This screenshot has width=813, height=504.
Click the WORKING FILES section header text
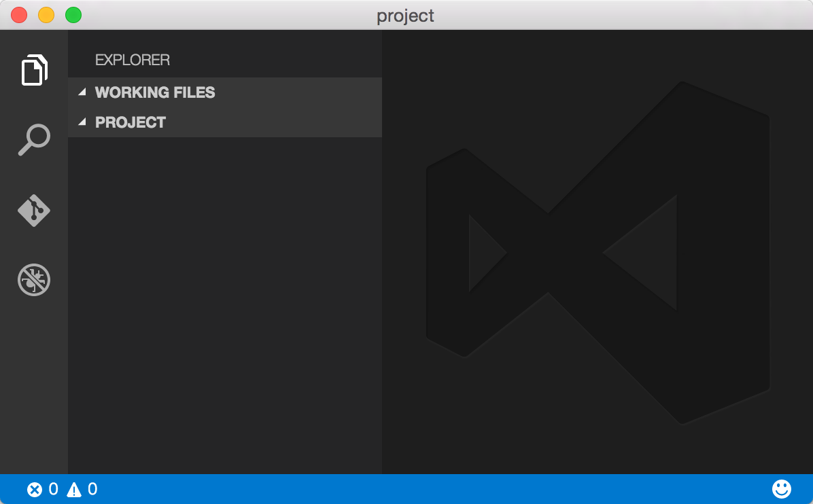coord(155,92)
